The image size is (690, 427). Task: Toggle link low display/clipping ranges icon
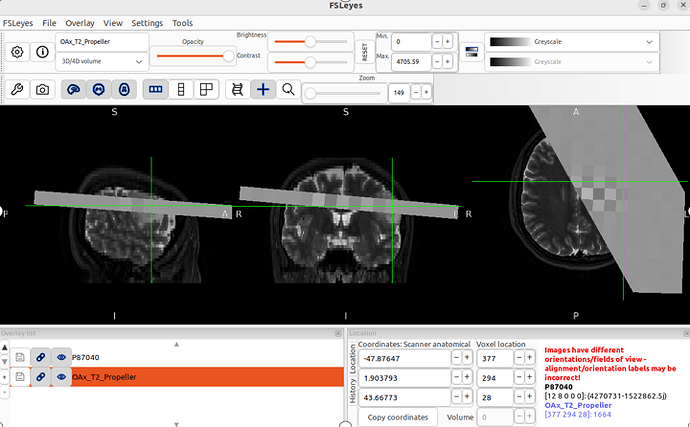[471, 52]
